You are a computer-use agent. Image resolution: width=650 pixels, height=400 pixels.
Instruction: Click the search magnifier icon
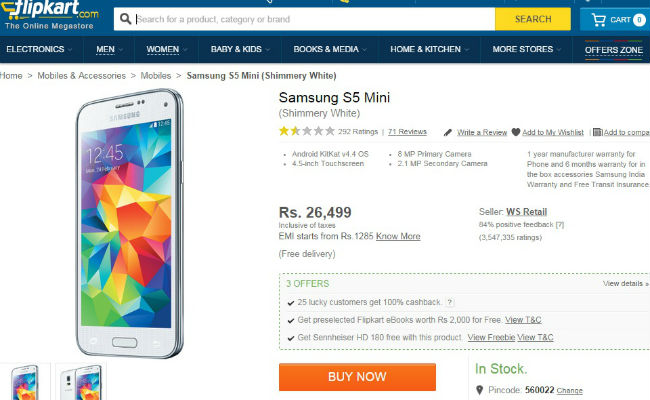pyautogui.click(x=123, y=19)
